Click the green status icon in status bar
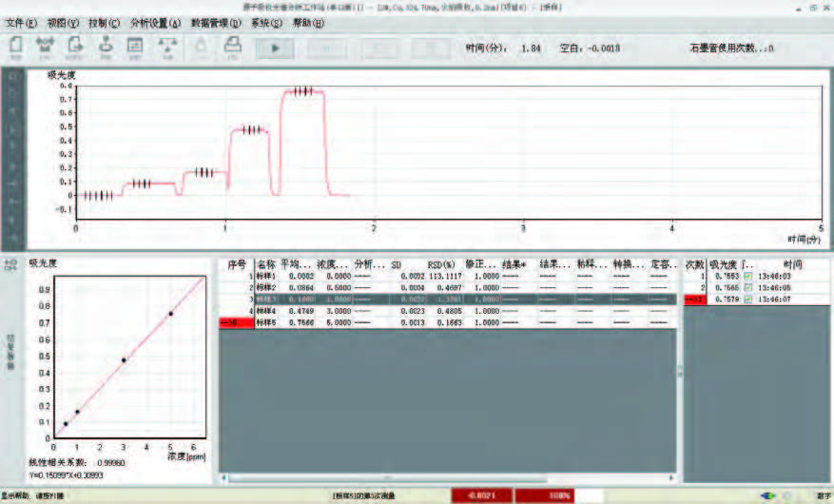The height and width of the screenshot is (504, 834). pos(767,495)
